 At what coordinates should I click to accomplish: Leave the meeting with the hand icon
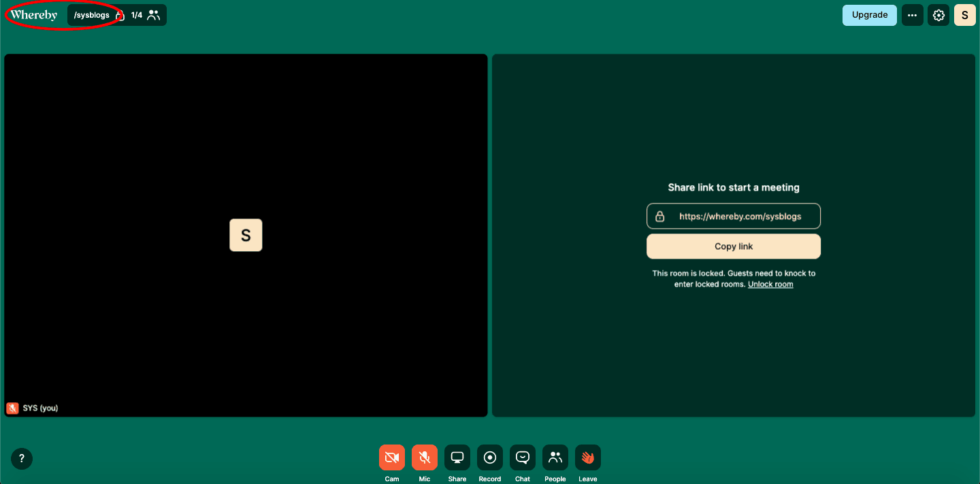point(587,457)
